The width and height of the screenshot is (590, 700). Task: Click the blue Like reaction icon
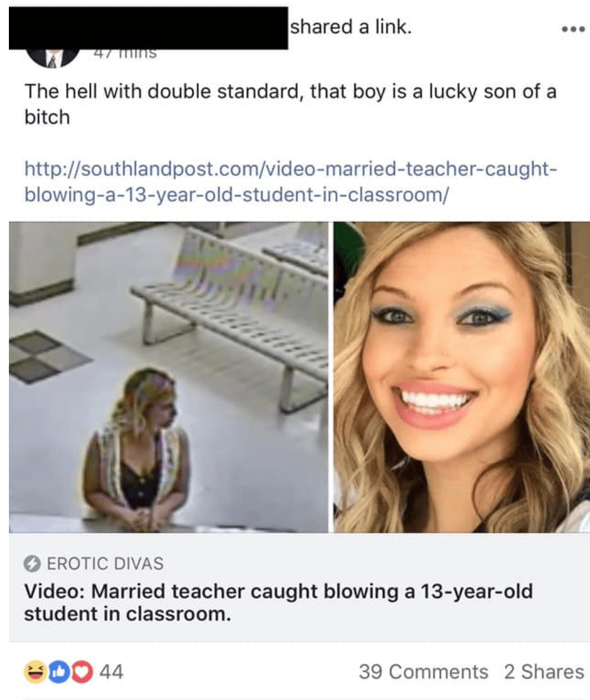point(59,672)
